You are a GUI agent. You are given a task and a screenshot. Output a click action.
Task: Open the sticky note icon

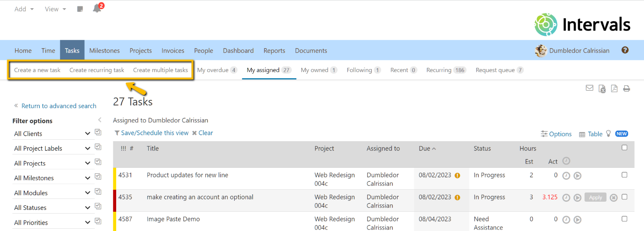80,9
